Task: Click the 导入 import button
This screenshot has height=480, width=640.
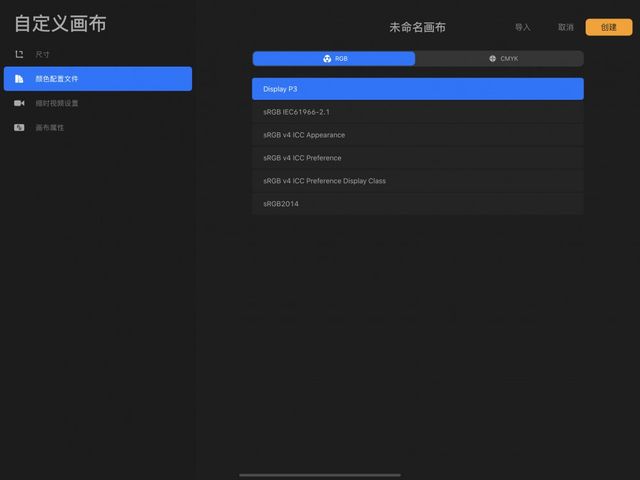Action: (522, 27)
